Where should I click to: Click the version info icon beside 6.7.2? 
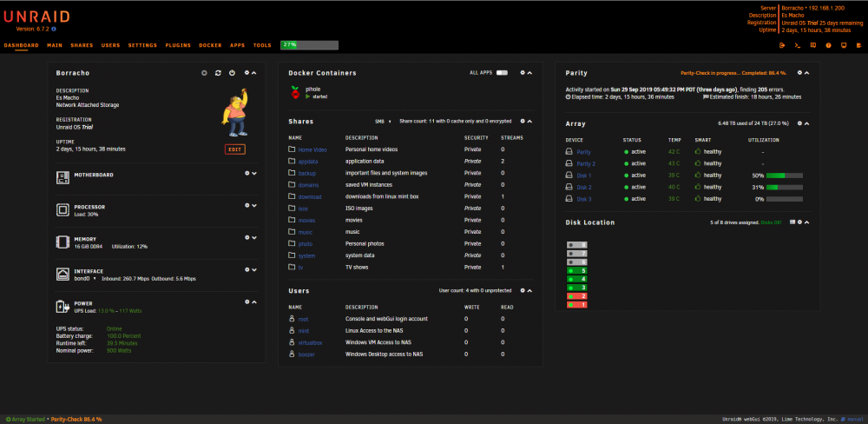pyautogui.click(x=54, y=29)
